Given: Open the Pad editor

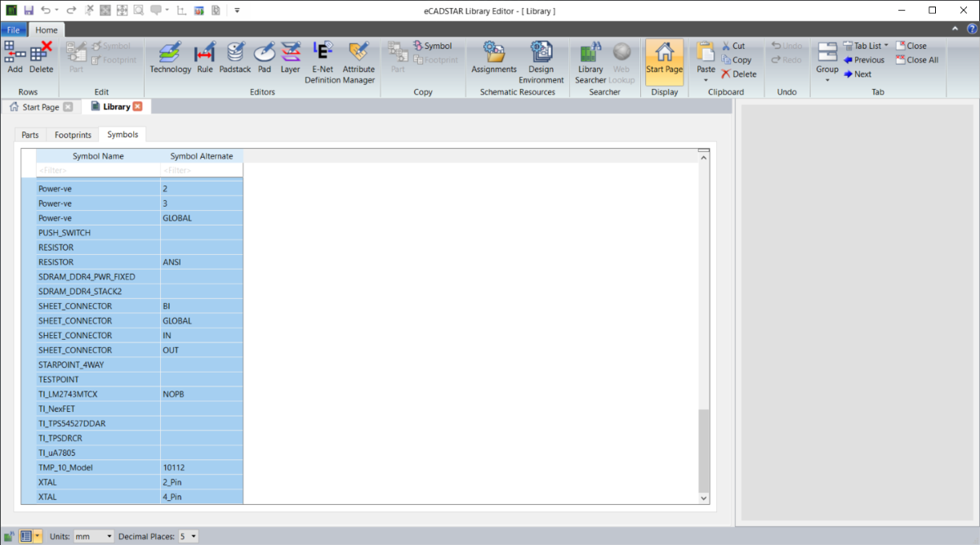Looking at the screenshot, I should click(265, 57).
